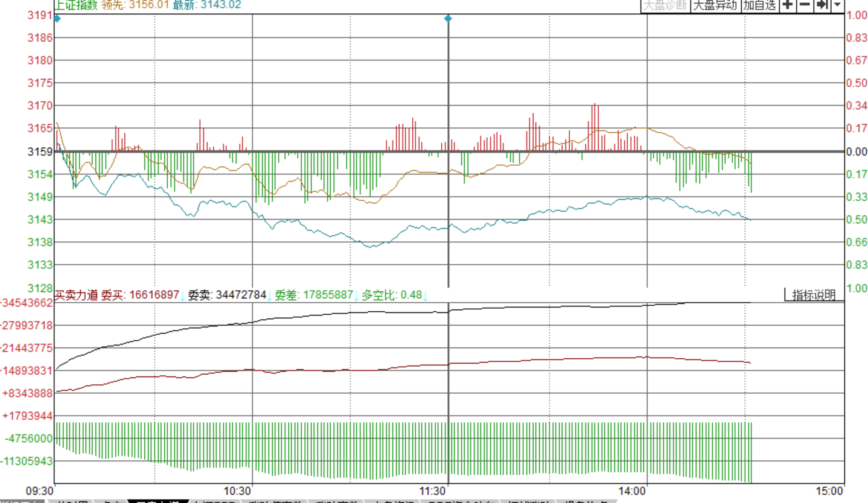Image resolution: width=868 pixels, height=503 pixels.
Task: Click the highlighted black tab in the bottom bar
Action: [157, 501]
